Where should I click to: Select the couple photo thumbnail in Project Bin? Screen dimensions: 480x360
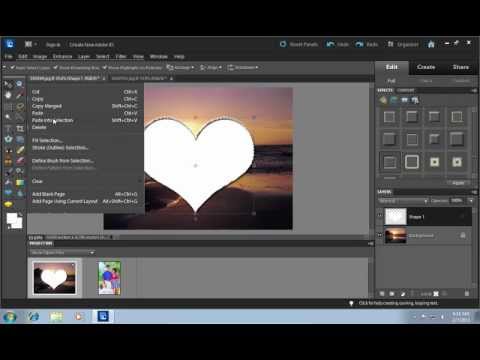point(110,278)
